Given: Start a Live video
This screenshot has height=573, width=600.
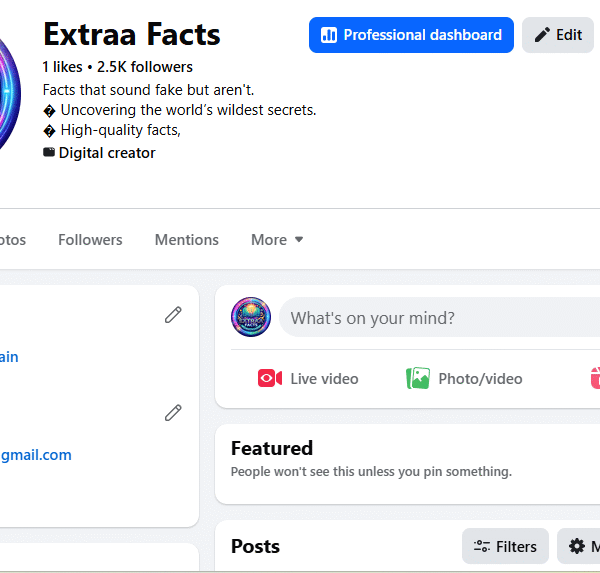Looking at the screenshot, I should [308, 379].
